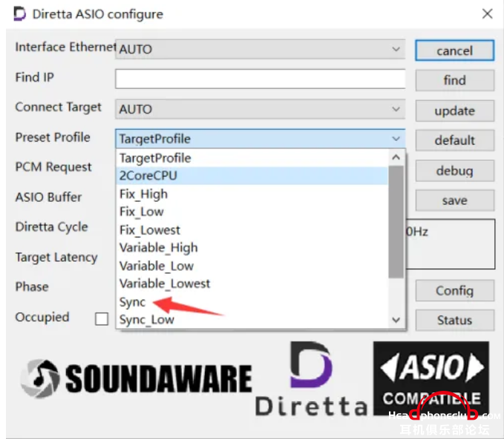Click the preset list scrollbar thumb
Screen dimensions: 504x439
pyautogui.click(x=396, y=222)
